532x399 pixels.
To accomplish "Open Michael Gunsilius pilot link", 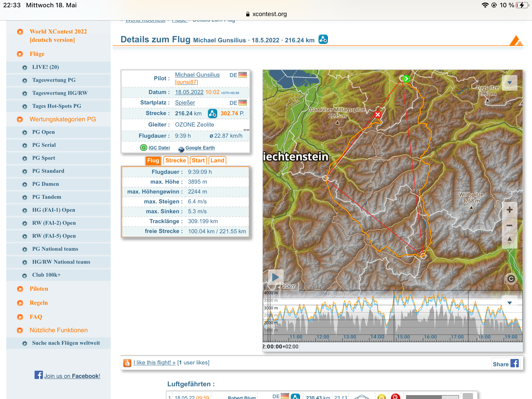I will click(x=197, y=75).
